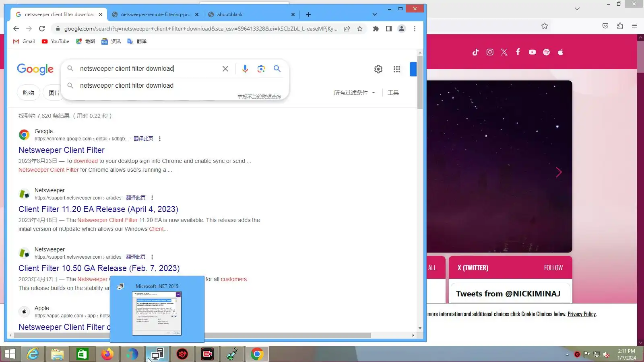The width and height of the screenshot is (644, 362).
Task: Open Facebook icon on pink website
Action: click(518, 52)
